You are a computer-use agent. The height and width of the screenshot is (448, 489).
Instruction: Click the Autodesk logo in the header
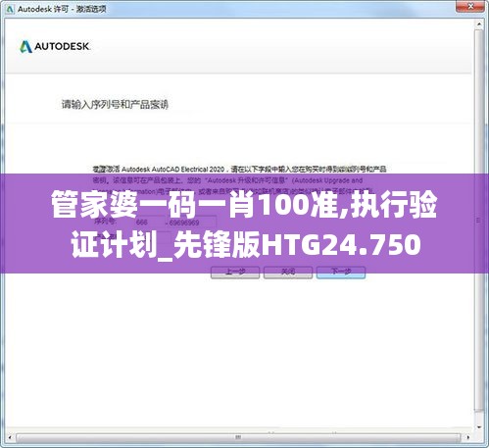click(55, 46)
